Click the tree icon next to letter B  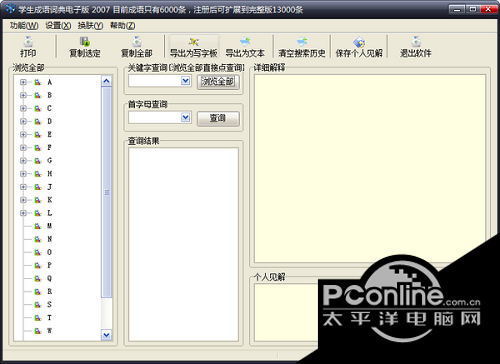(x=38, y=95)
